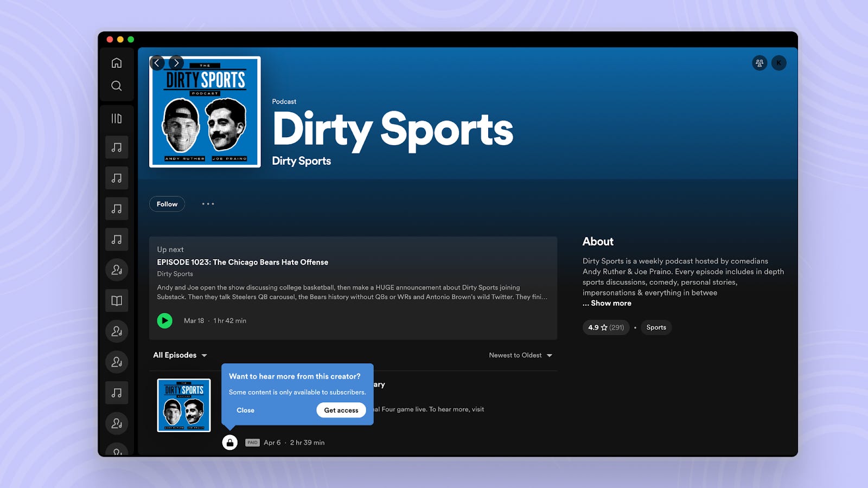The width and height of the screenshot is (868, 488).
Task: Click the lock icon on the paid episode
Action: coord(230,442)
